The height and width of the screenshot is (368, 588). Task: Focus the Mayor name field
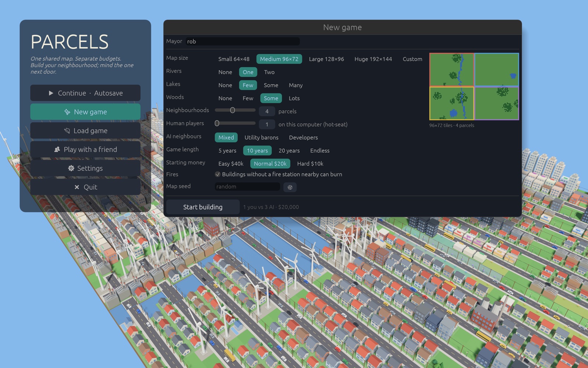(x=243, y=42)
